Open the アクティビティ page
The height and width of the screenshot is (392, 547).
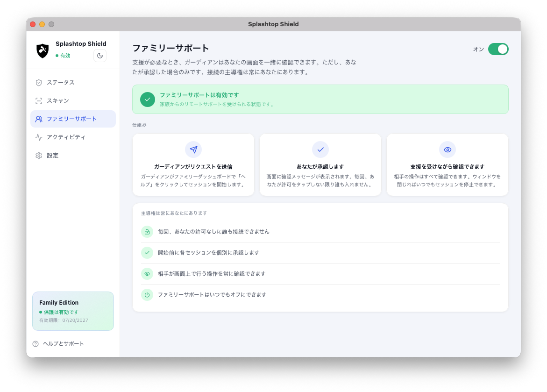coord(73,137)
